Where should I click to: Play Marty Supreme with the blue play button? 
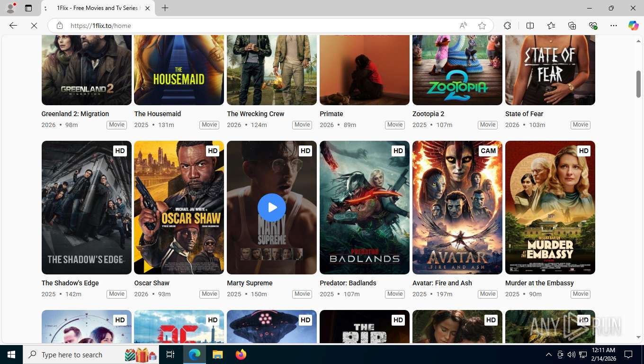(272, 208)
